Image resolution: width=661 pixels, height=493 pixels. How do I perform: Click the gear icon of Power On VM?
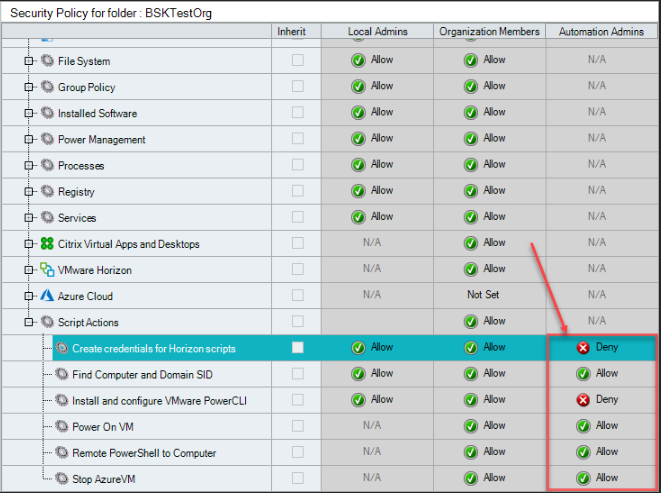pyautogui.click(x=62, y=426)
